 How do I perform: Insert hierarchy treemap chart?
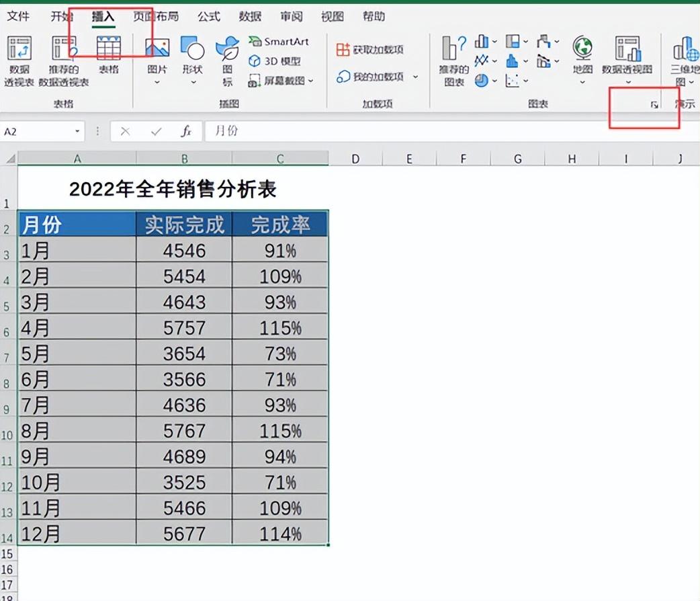513,42
